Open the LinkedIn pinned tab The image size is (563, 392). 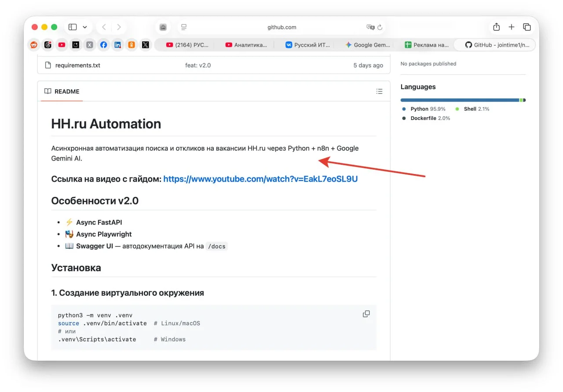[117, 45]
